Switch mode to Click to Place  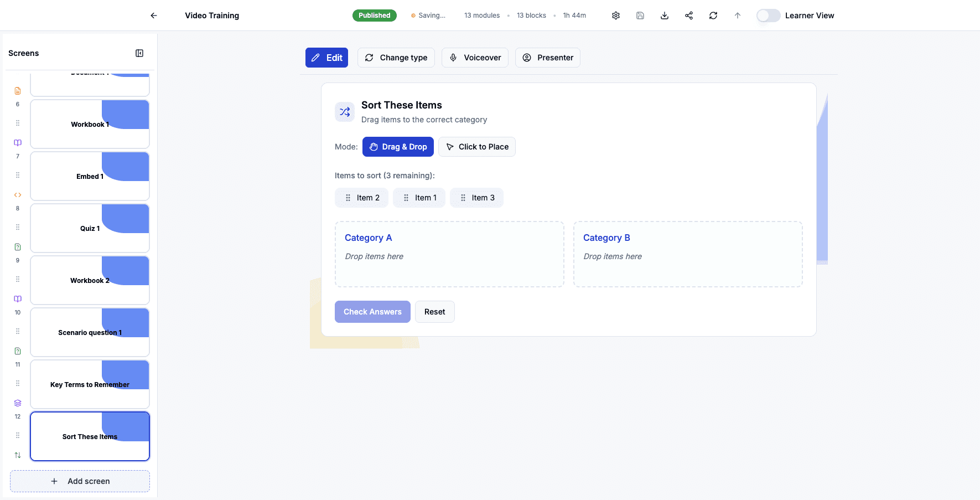click(x=477, y=146)
